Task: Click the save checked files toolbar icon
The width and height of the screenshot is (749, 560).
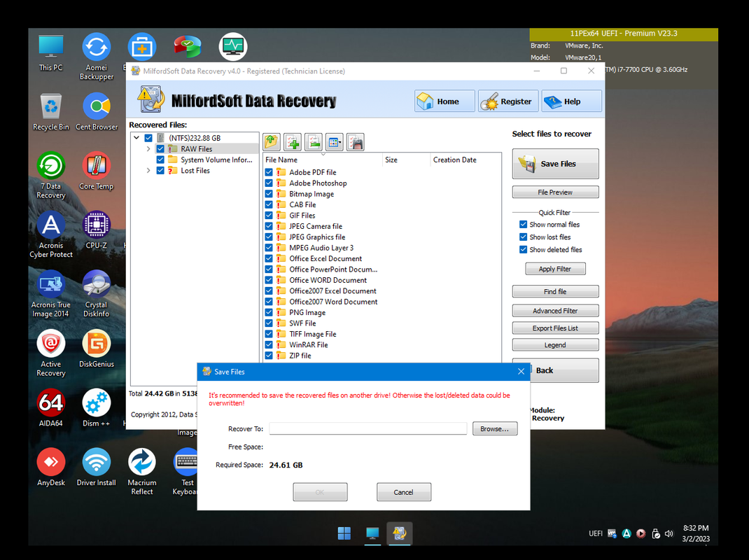Action: click(356, 142)
